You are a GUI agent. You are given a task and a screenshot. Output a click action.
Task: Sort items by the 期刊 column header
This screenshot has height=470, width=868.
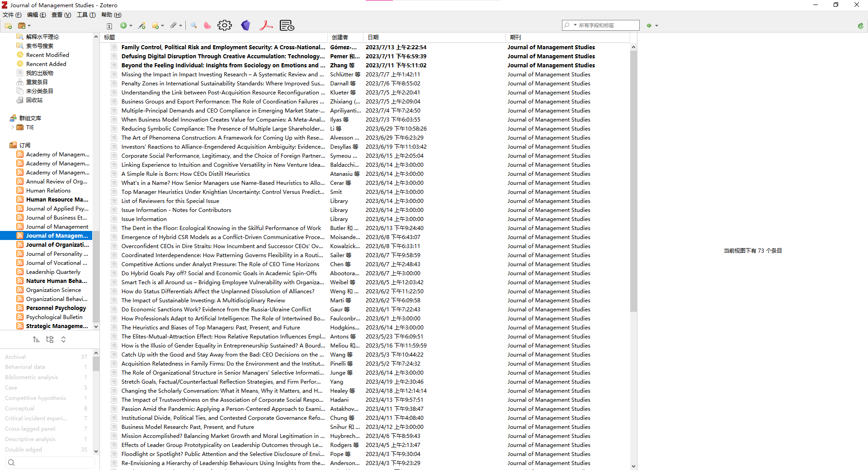pyautogui.click(x=567, y=38)
